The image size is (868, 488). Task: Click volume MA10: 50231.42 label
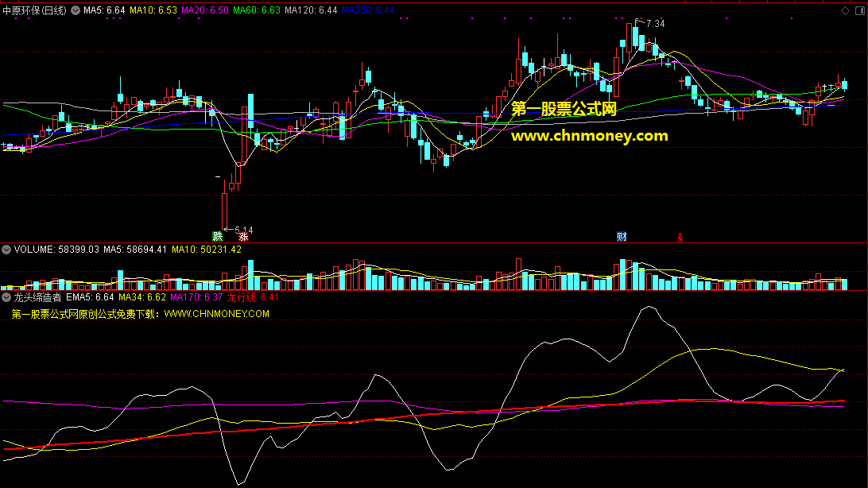tap(207, 250)
